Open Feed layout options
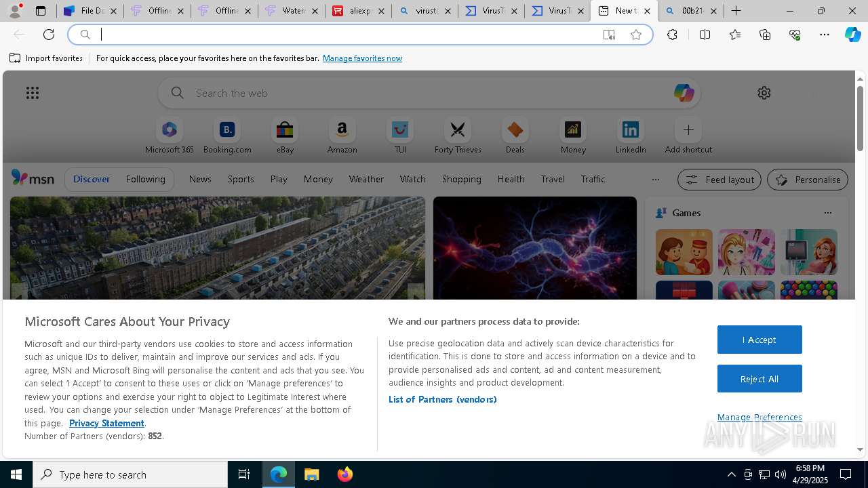 [x=719, y=180]
